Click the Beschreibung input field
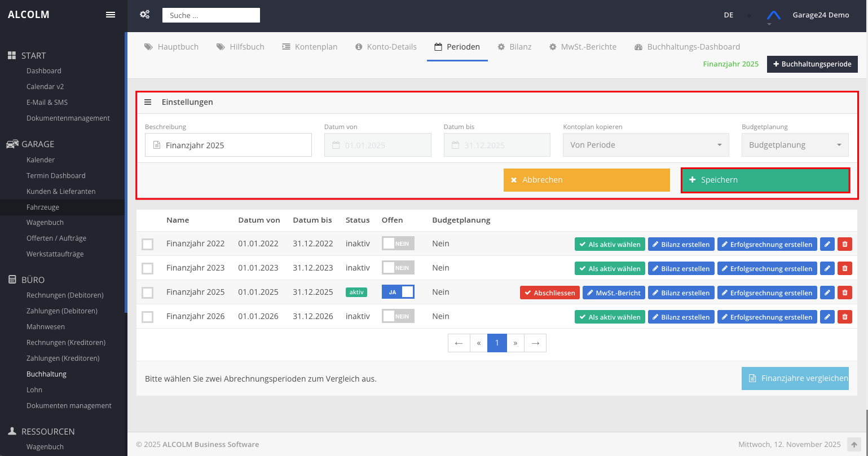Viewport: 868px width, 456px height. (x=228, y=145)
